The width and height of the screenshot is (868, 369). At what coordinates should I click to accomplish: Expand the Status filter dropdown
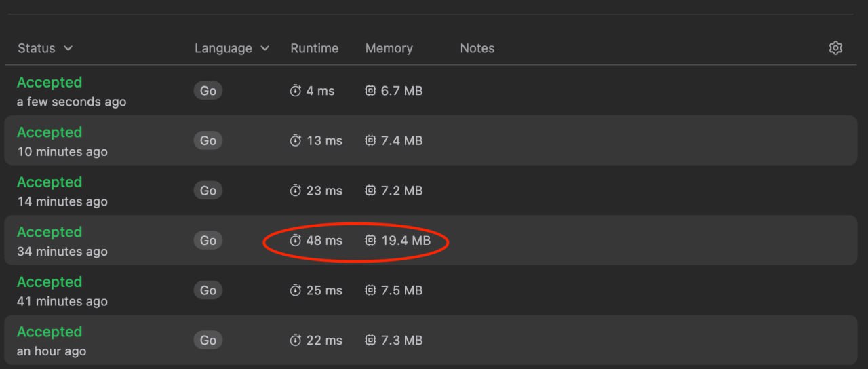pyautogui.click(x=45, y=48)
